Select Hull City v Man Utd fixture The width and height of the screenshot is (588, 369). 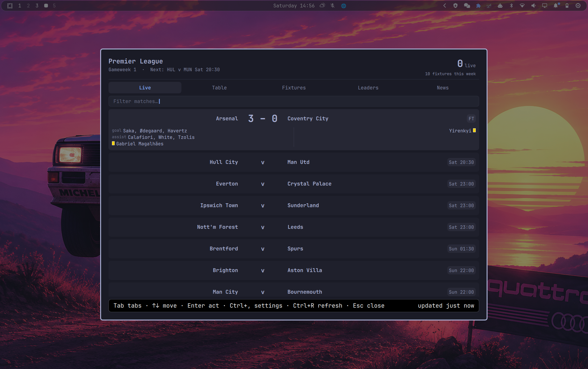coord(294,162)
